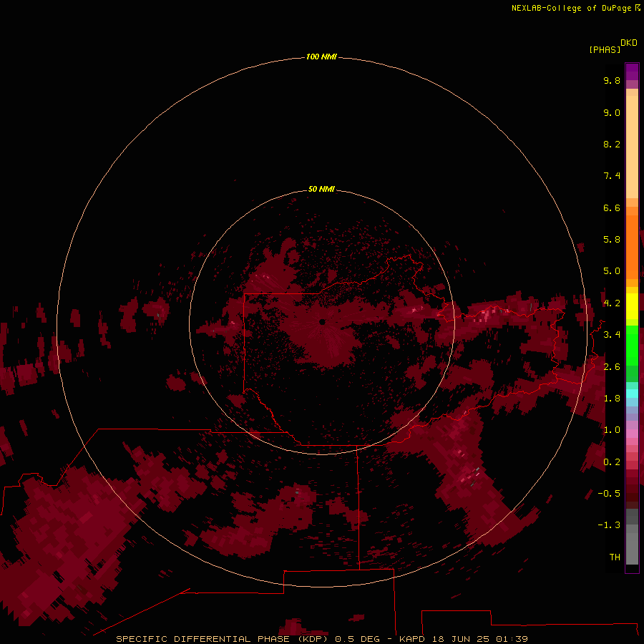Click the [PHAS] units label
Screen dimensions: 644x644
click(x=605, y=49)
